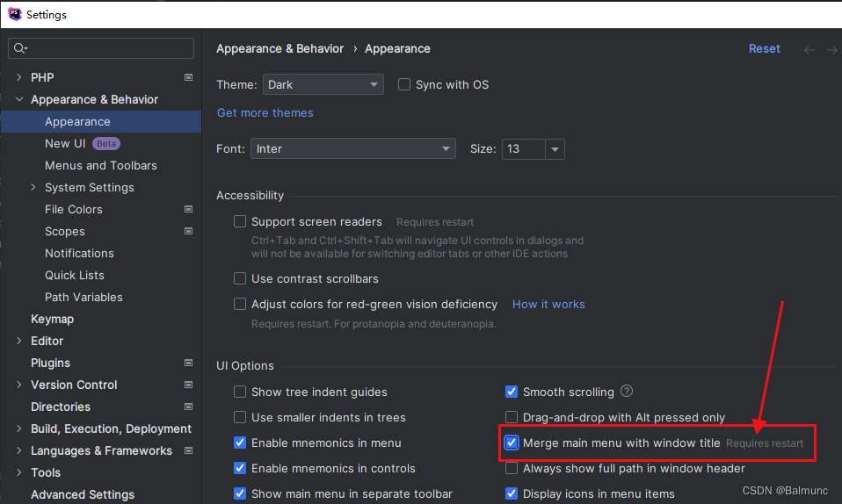This screenshot has height=504, width=842.
Task: Click the Get more themes link
Action: point(265,112)
